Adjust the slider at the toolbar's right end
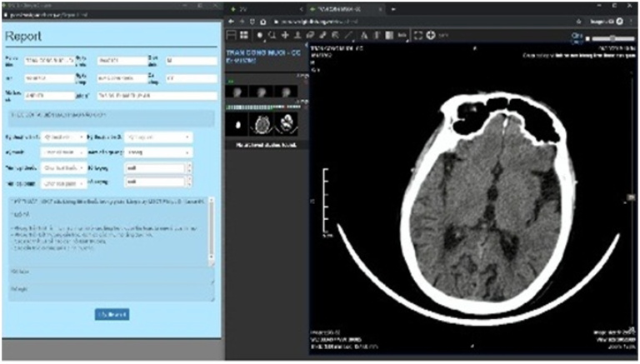640x364 pixels. coord(613,38)
